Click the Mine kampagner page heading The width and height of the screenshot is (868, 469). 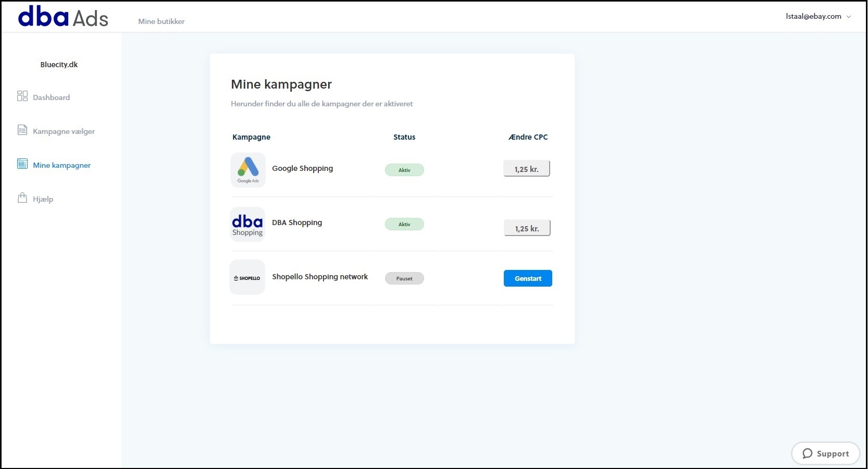281,84
